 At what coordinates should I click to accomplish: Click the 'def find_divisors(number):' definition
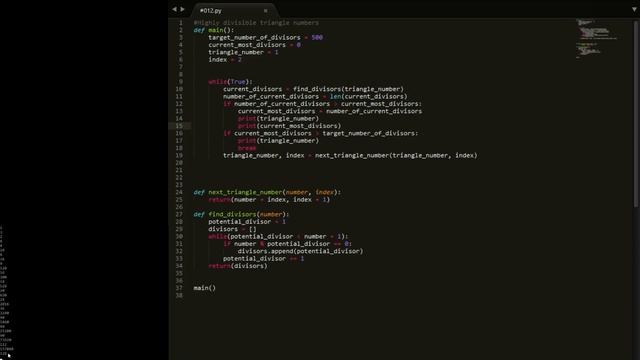241,214
